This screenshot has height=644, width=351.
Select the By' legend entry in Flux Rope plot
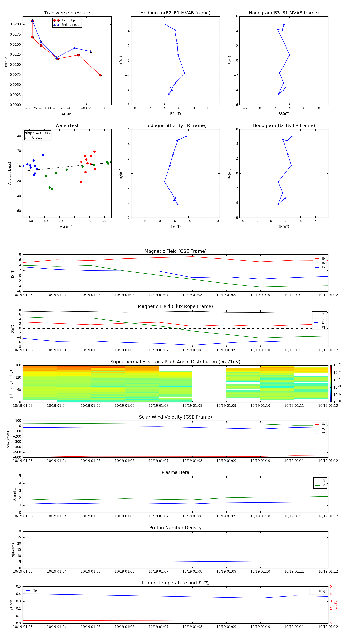(320, 318)
